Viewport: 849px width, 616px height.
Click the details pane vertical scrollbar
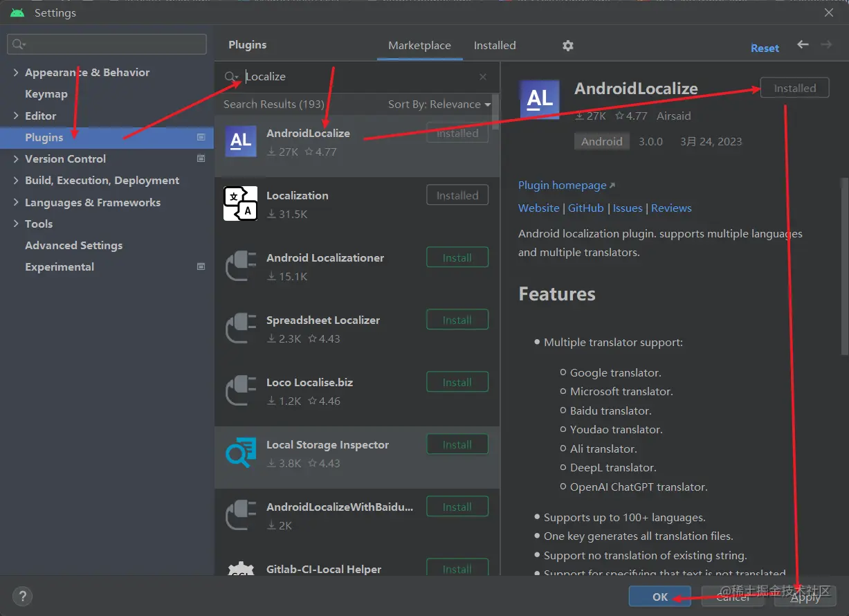[843, 266]
